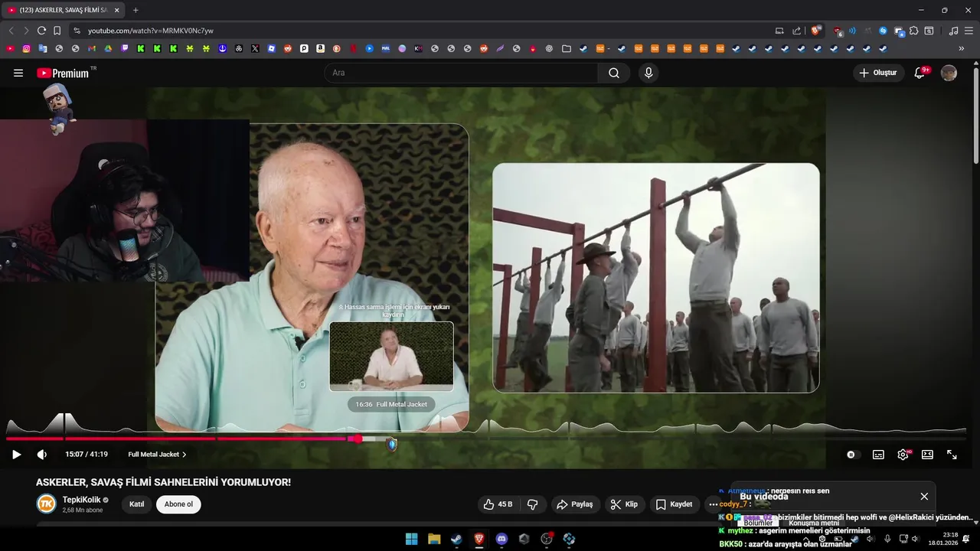
Task: Click the Oluştur create button
Action: click(x=878, y=73)
